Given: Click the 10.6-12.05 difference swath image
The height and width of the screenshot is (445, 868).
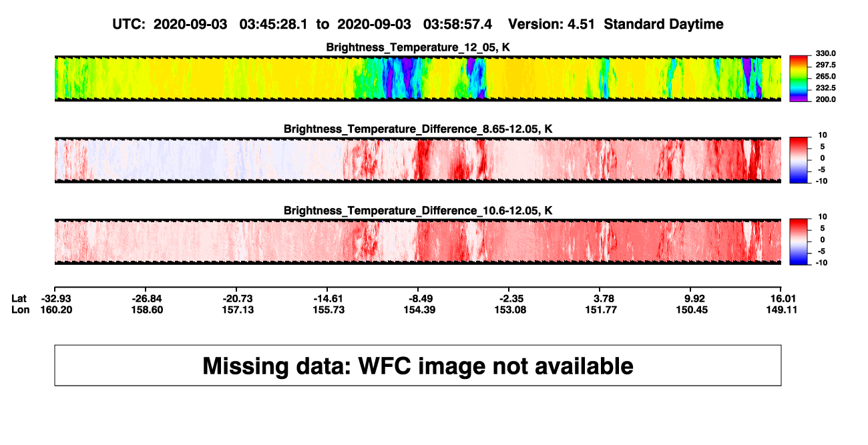Looking at the screenshot, I should pyautogui.click(x=418, y=242).
